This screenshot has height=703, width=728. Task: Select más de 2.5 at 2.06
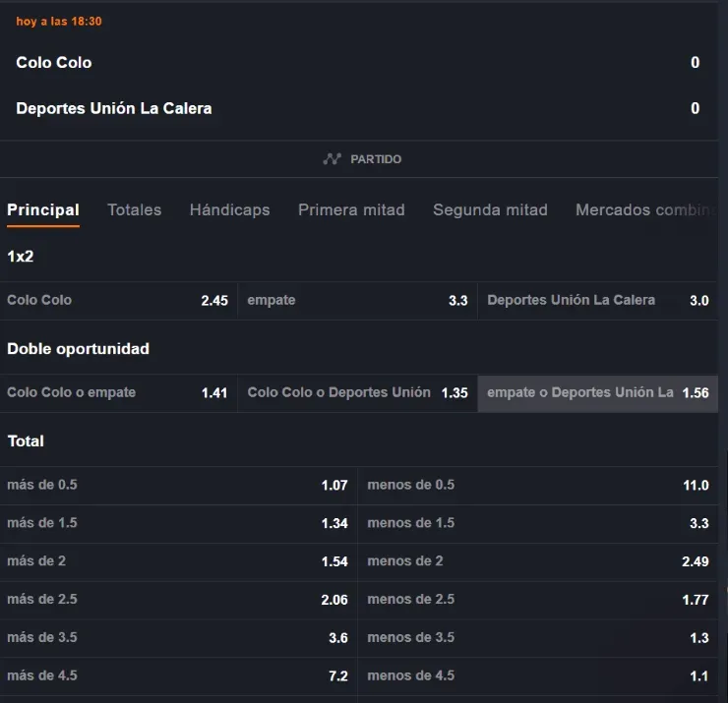[178, 599]
